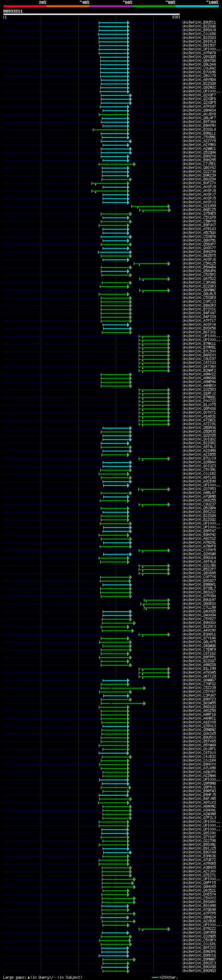Click the green alignment bar for C5A125
The width and height of the screenshot is (222, 980).
tap(152, 264)
